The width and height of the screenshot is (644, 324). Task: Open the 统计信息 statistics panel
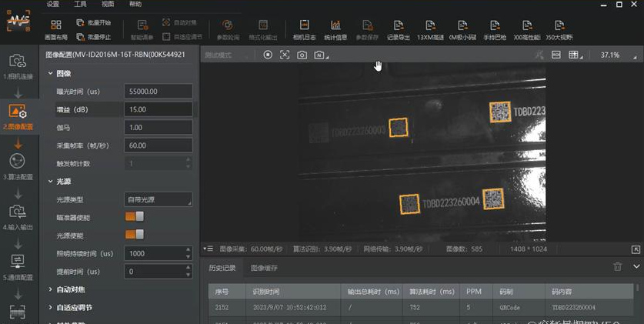coord(335,29)
